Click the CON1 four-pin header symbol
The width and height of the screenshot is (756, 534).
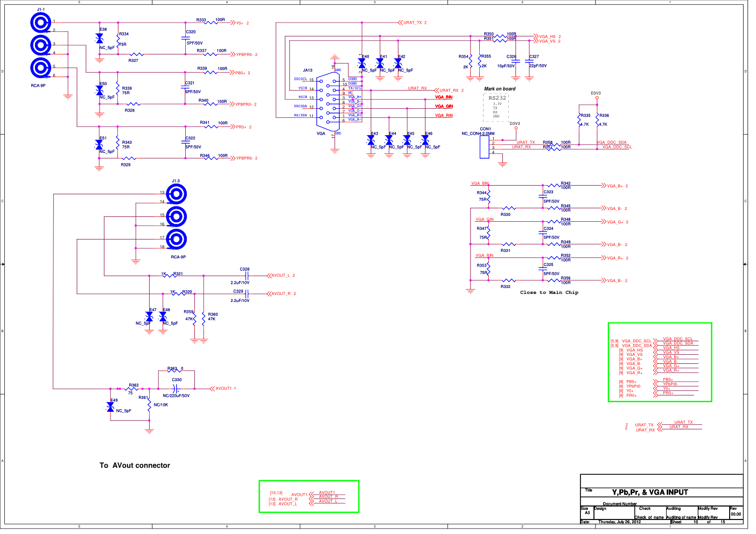click(x=484, y=146)
